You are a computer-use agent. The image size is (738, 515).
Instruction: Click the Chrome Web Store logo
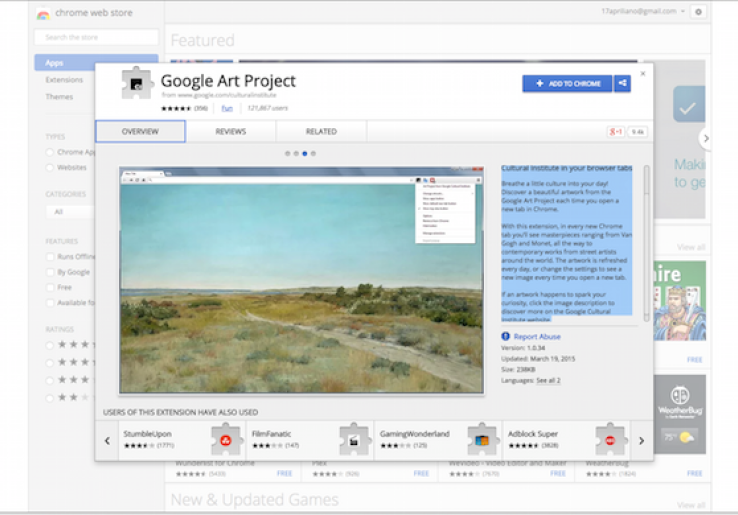click(43, 14)
